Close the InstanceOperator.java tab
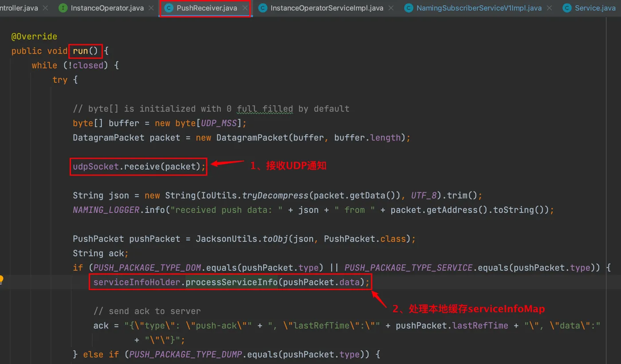Viewport: 621px width, 364px height. pyautogui.click(x=151, y=8)
